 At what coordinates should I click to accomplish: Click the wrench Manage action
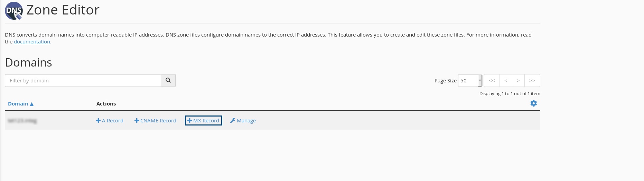pyautogui.click(x=243, y=121)
